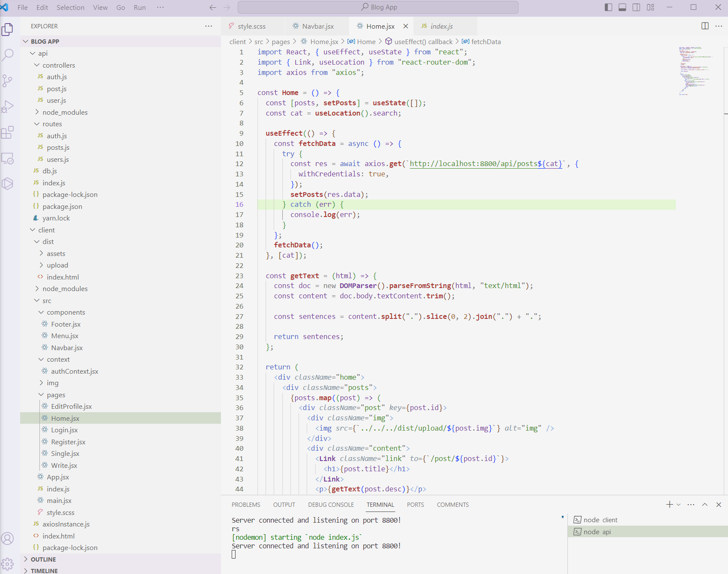Create a new terminal with plus icon
728x574 pixels.
pyautogui.click(x=670, y=505)
